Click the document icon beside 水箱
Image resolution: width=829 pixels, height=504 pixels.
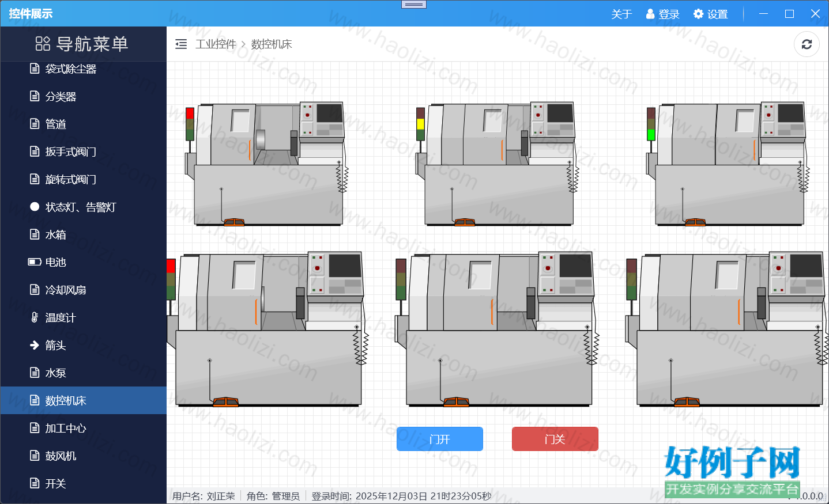click(35, 234)
